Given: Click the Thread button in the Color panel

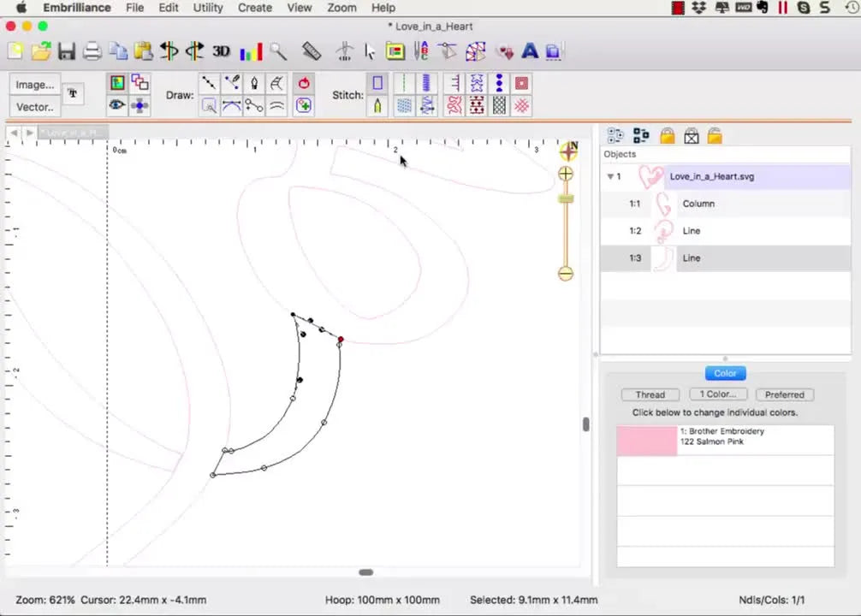Looking at the screenshot, I should click(x=650, y=394).
